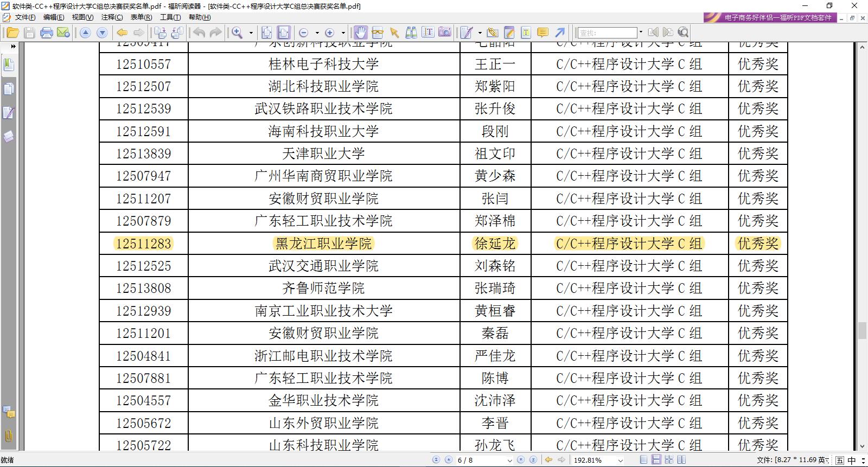Pick the blue arrow annotation tool
Screen dimensions: 868x467
point(560,33)
